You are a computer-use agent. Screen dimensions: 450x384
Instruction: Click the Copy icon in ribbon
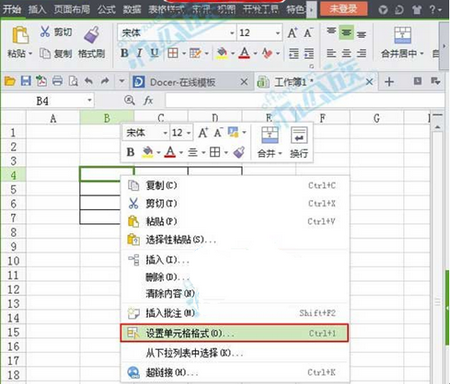[x=45, y=53]
